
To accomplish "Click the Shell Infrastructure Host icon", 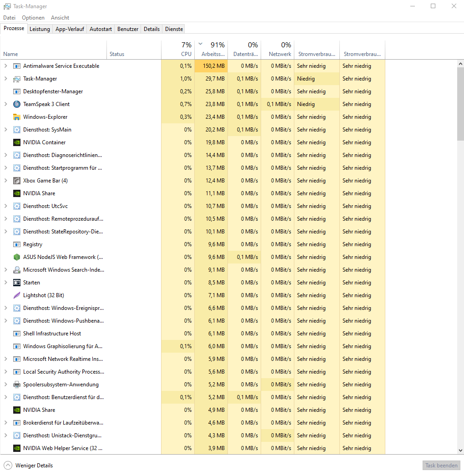I will point(17,334).
